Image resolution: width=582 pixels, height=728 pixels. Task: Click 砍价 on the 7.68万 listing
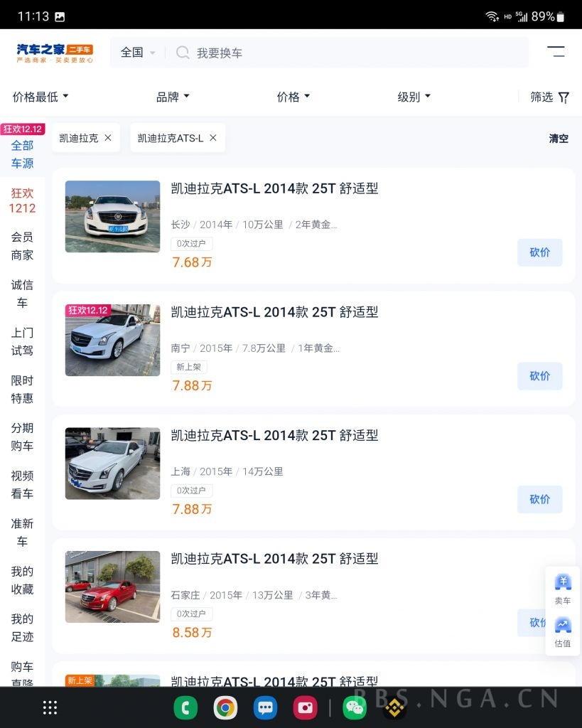tap(539, 252)
